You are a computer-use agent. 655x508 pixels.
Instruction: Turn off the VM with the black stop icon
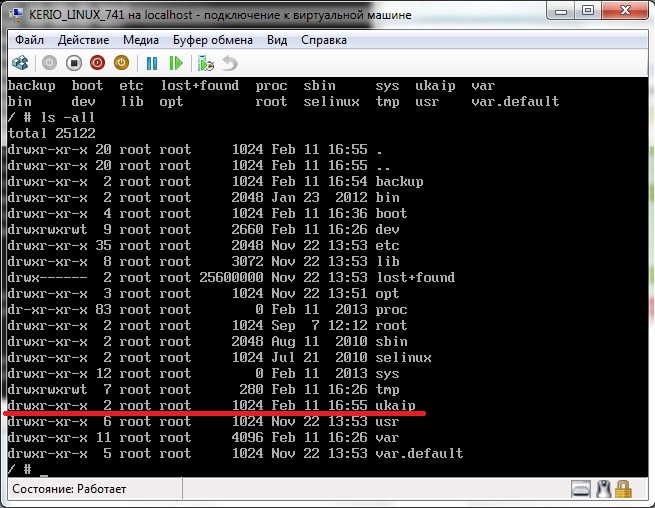[73, 62]
